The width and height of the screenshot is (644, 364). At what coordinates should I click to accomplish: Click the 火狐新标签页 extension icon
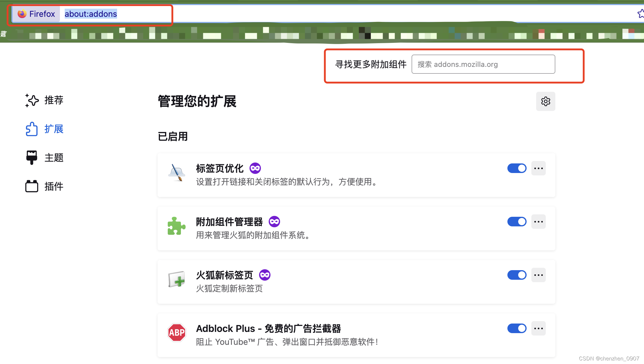coord(176,279)
